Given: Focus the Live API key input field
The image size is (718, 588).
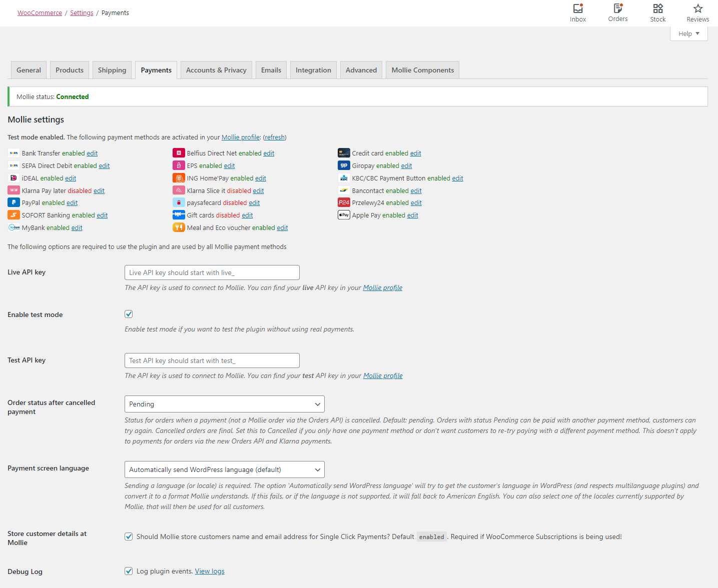Looking at the screenshot, I should coord(212,272).
